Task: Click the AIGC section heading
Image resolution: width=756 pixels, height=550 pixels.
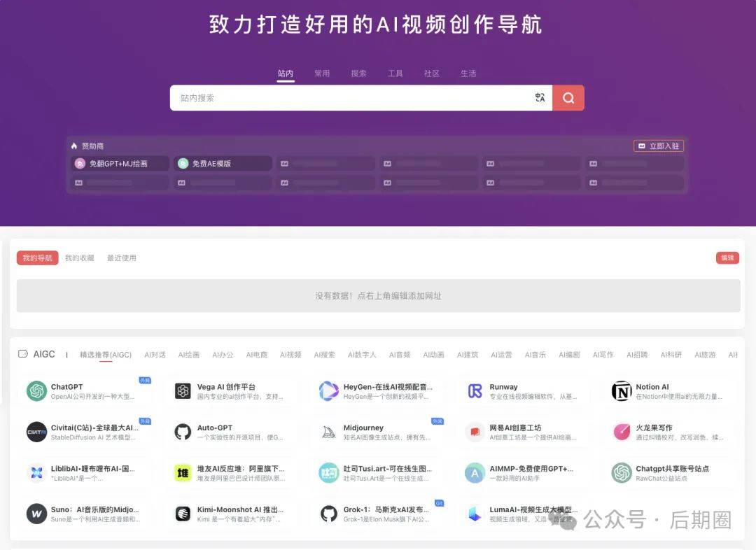Action: [x=44, y=354]
